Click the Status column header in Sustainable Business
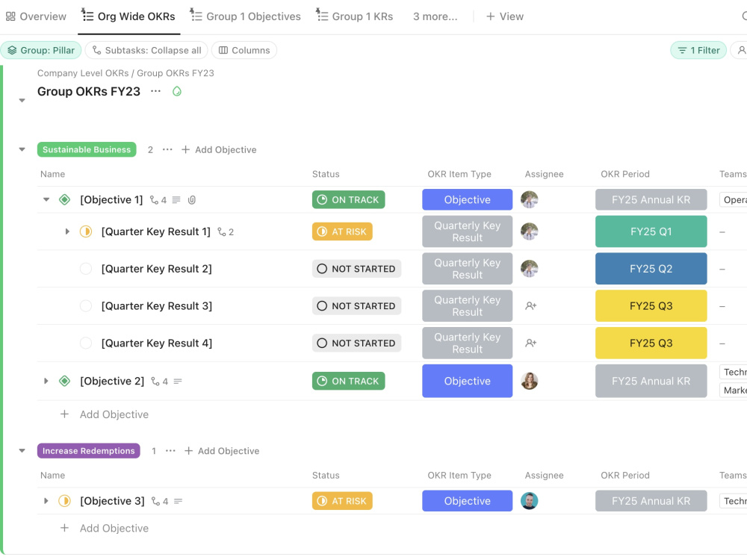 [326, 174]
